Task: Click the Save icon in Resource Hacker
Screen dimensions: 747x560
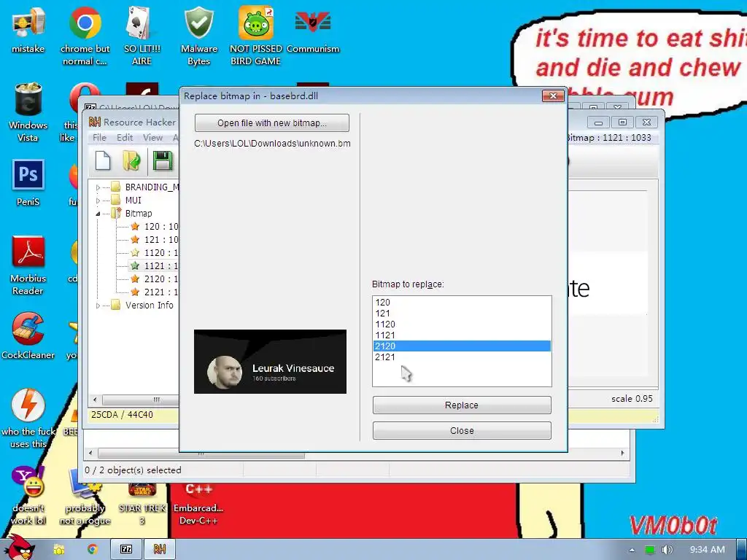Action: tap(163, 160)
